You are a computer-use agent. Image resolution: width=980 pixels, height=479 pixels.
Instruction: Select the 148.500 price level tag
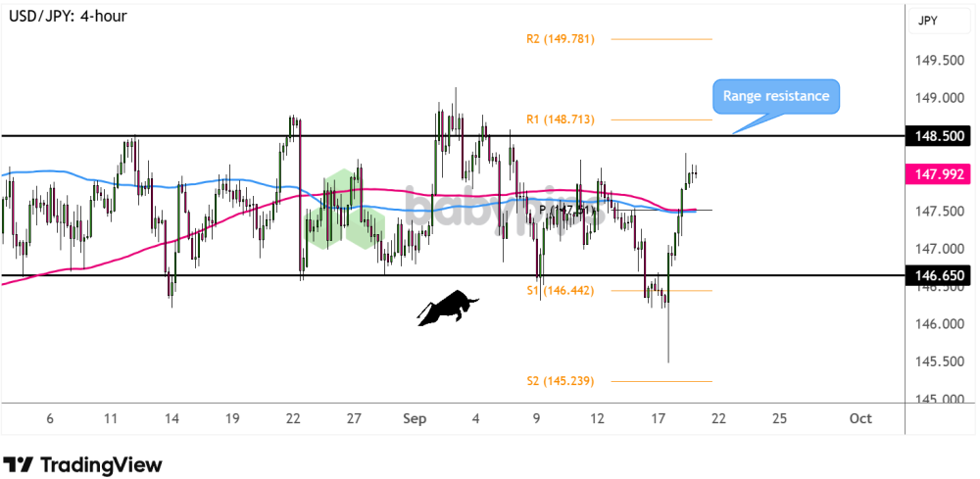click(x=939, y=135)
